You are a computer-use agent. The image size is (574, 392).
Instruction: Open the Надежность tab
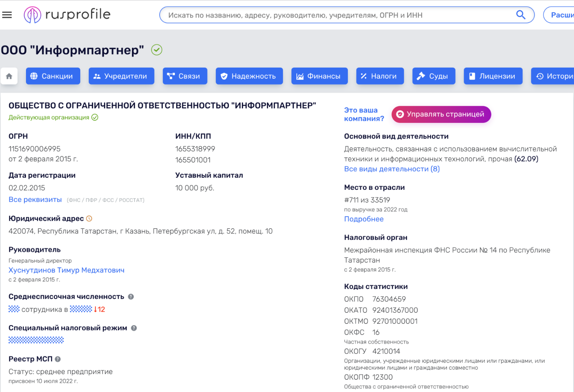tap(249, 76)
